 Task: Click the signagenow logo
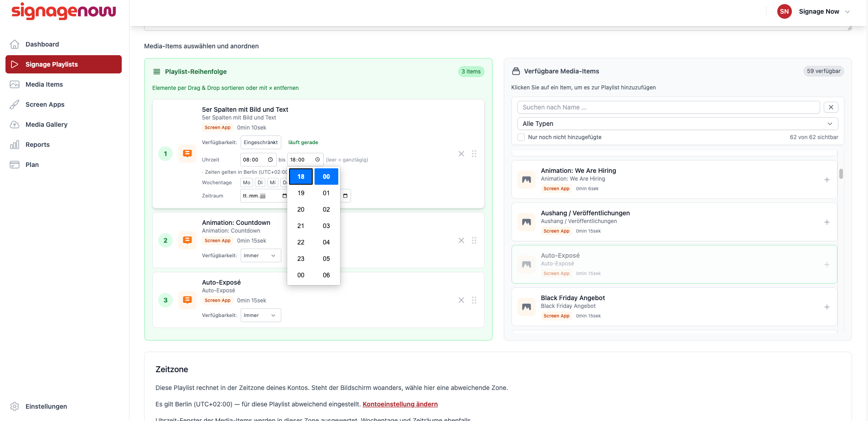[64, 11]
